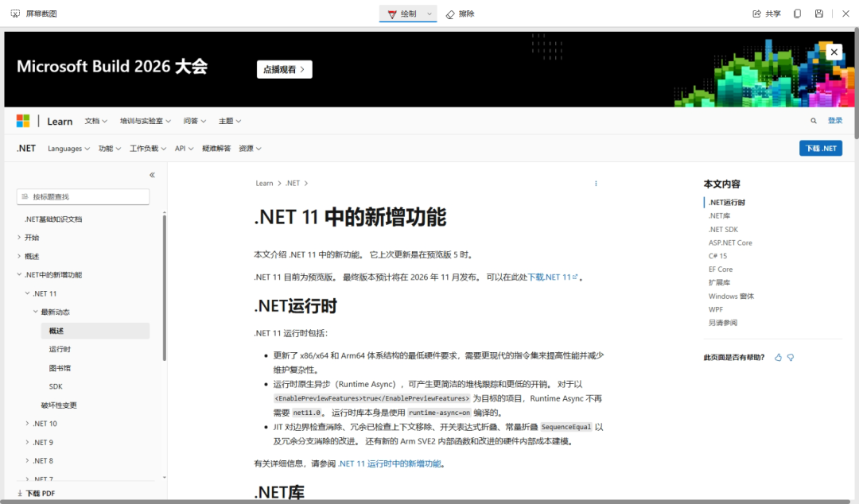Click the 登录 sign-in link

tap(835, 121)
